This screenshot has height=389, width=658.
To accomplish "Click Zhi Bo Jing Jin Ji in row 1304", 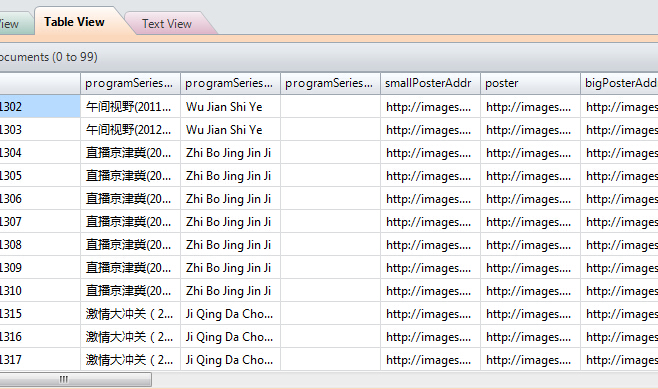I will click(x=230, y=153).
